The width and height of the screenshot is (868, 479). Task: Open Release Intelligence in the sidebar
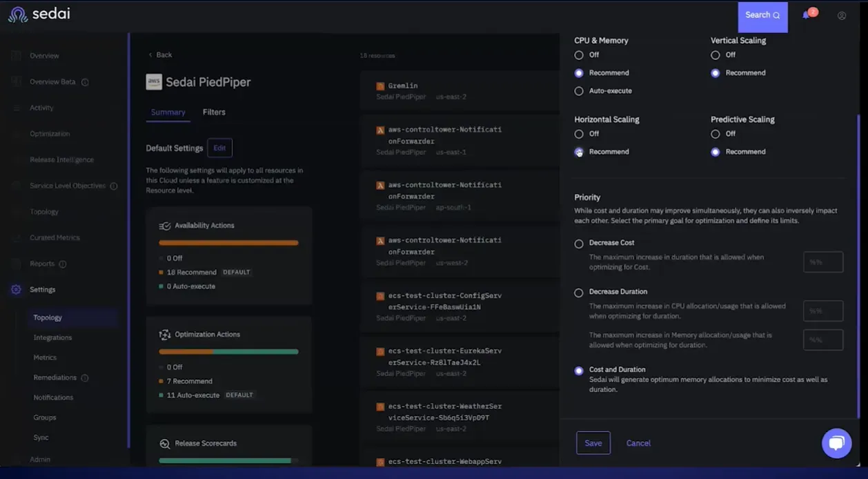(x=61, y=160)
